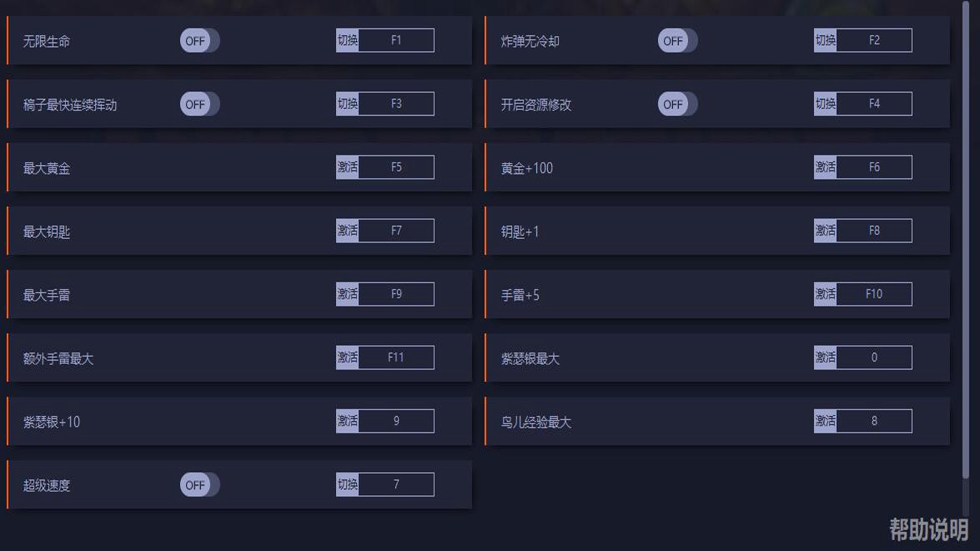Click 激活 button for 最大黄金
Viewport: 980px width, 551px height.
(348, 167)
